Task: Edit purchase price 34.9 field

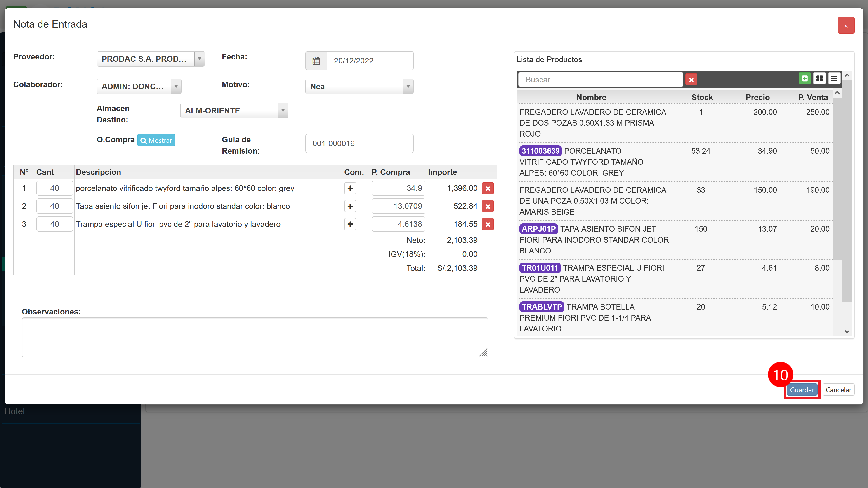Action: [x=398, y=188]
